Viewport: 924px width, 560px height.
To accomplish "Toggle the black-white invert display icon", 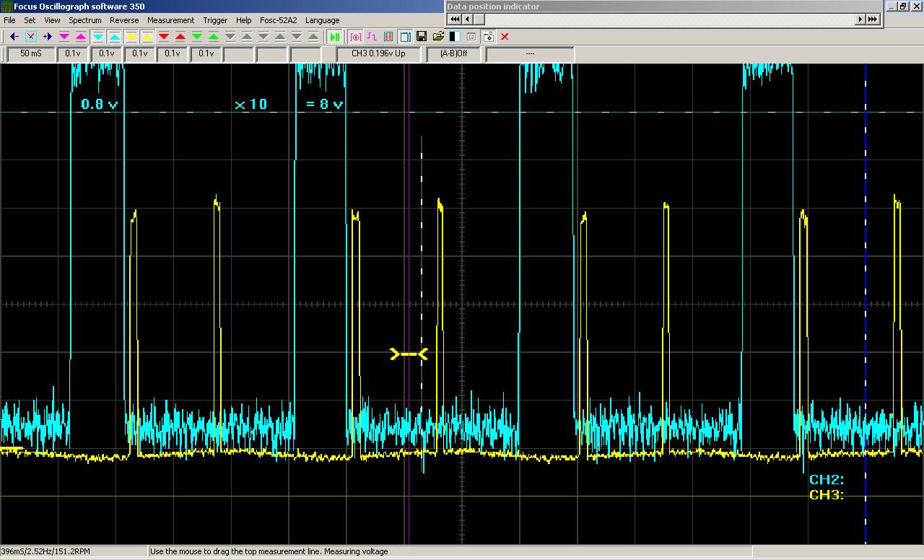I will point(455,37).
